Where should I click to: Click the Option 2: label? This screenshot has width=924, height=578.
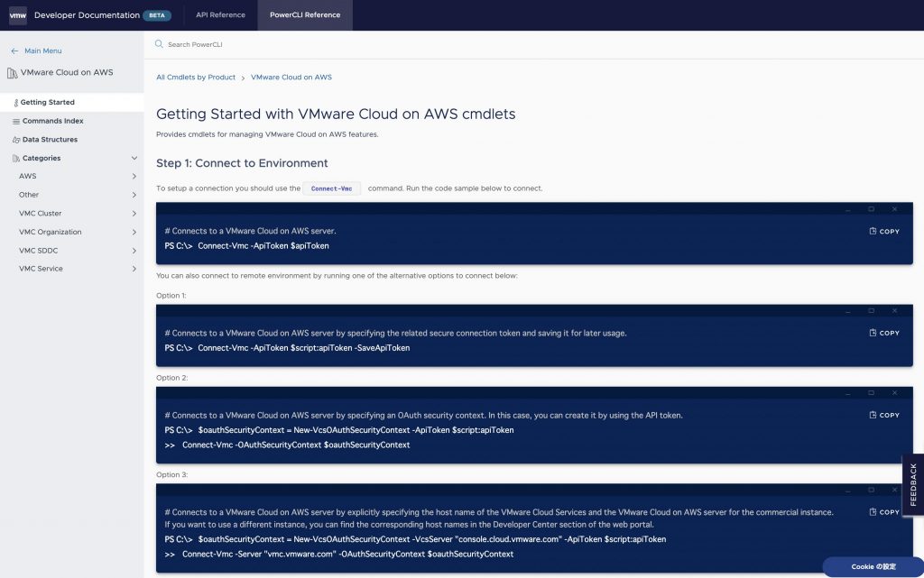171,378
